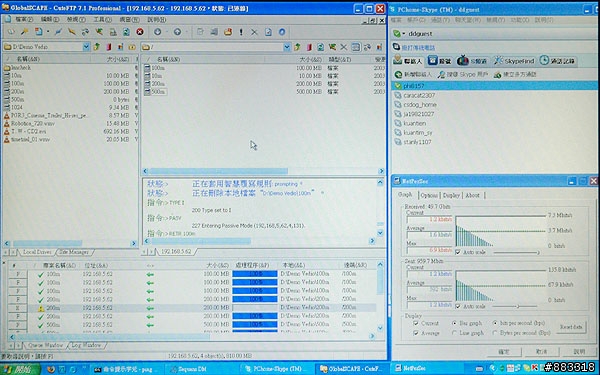
Task: Click the Skype status icon beside ddguest
Action: pos(397,34)
